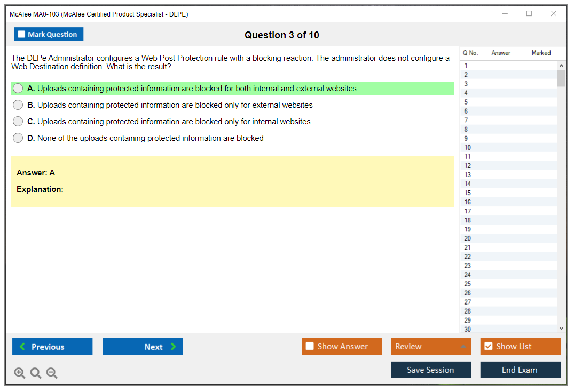This screenshot has width=574, height=392.
Task: Go to the Previous question
Action: pyautogui.click(x=52, y=347)
